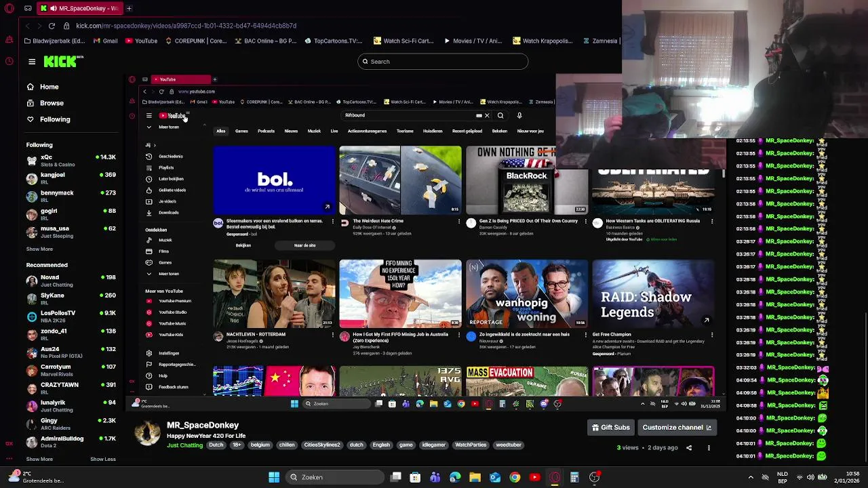Click the browser forward arrow
This screenshot has height=488, width=868.
39,26
